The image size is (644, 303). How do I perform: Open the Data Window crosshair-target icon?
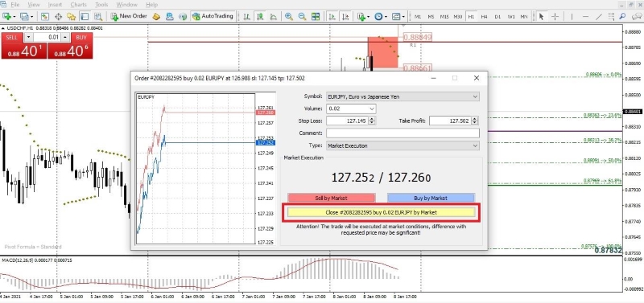[58, 16]
